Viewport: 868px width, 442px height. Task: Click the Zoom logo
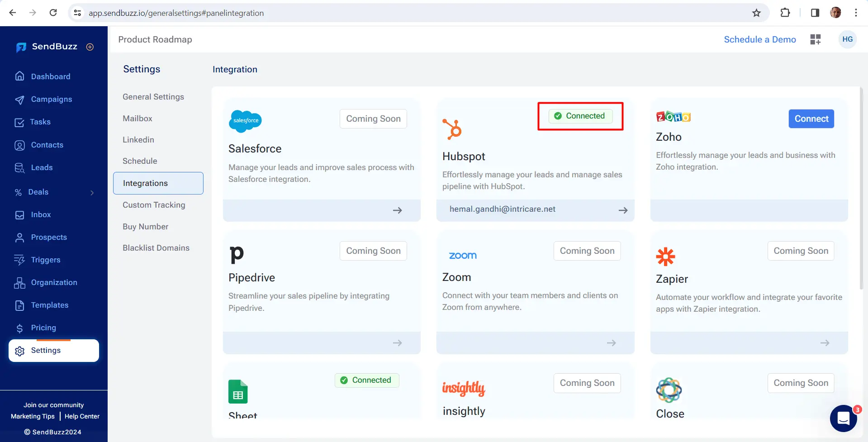coord(463,256)
